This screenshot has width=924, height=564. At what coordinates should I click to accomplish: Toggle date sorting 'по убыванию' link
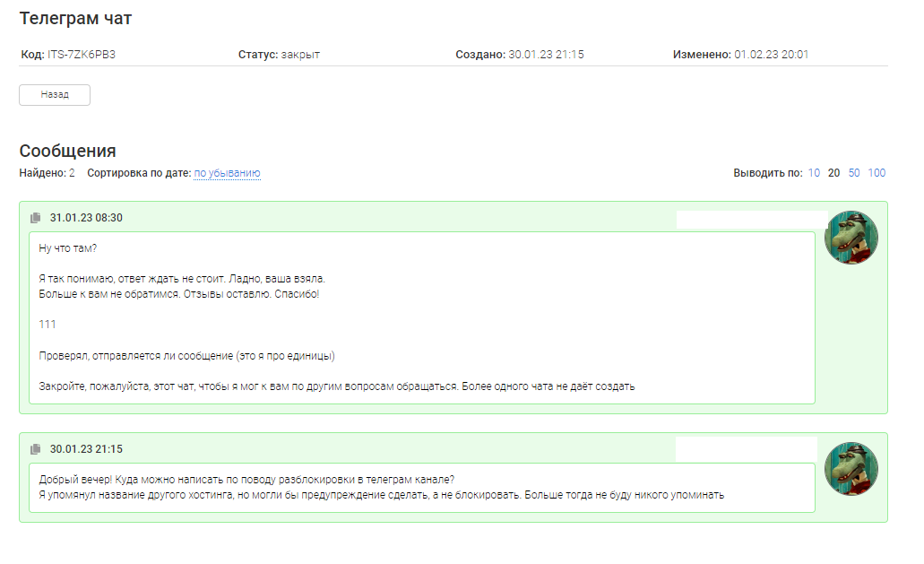[x=227, y=173]
